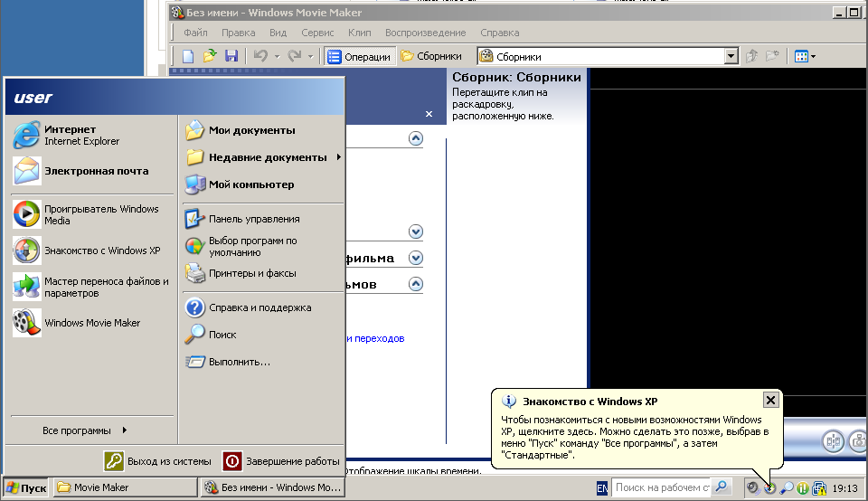
Task: Click the split clip button under preview monitor
Action: coord(833,441)
